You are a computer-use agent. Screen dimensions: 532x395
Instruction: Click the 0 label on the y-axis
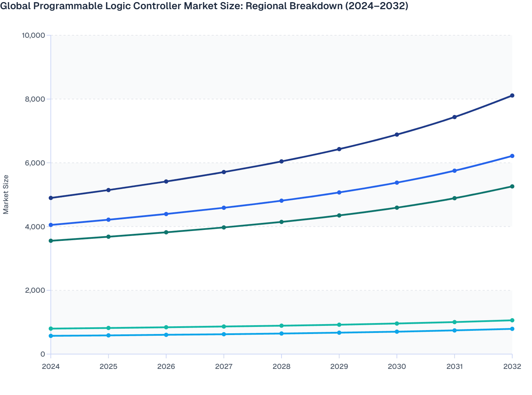pos(44,353)
